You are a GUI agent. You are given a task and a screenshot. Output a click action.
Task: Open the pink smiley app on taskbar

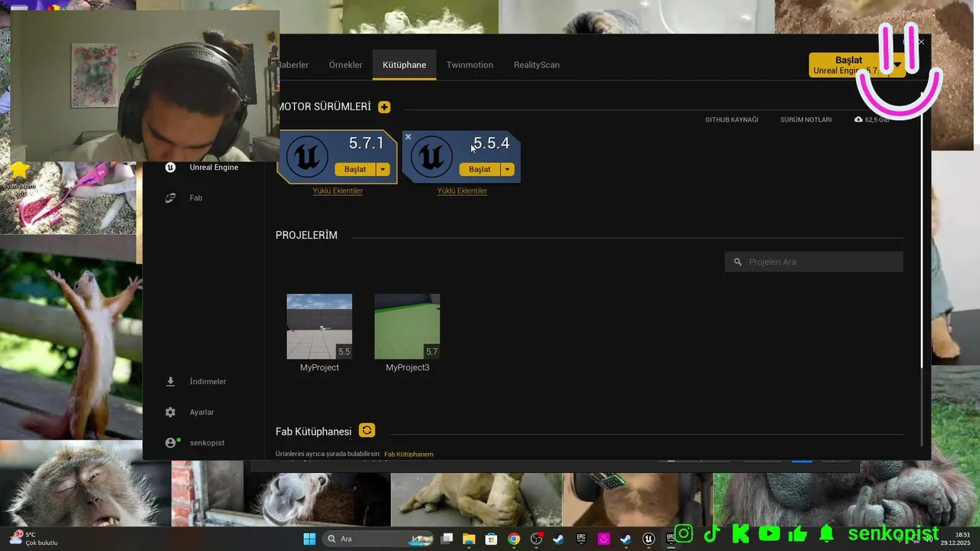(604, 539)
